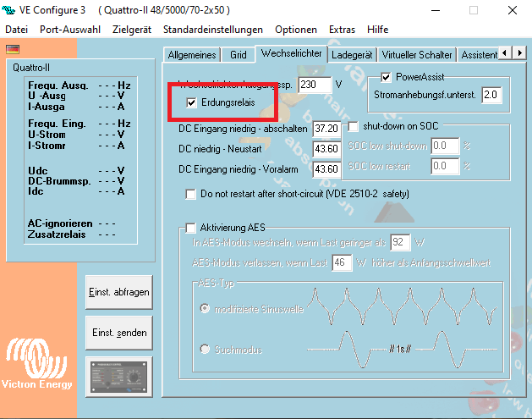This screenshot has width=532, height=419.
Task: Click the output voltage 230 field
Action: tap(315, 85)
